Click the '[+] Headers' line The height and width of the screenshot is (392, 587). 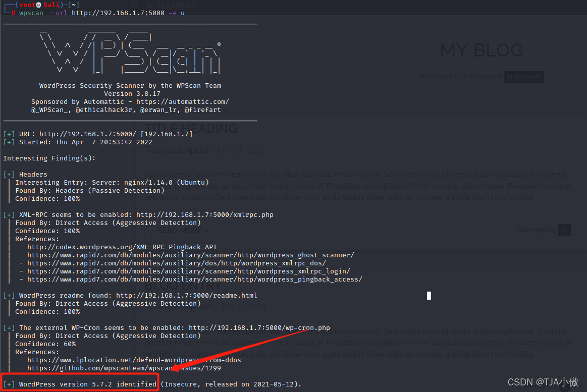coord(25,174)
